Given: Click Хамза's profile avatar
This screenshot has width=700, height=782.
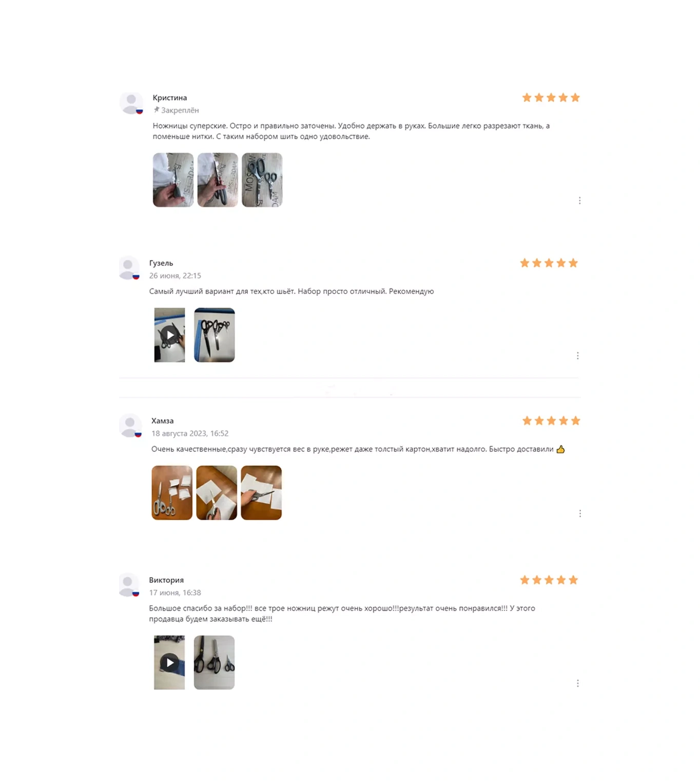Looking at the screenshot, I should pyautogui.click(x=130, y=426).
